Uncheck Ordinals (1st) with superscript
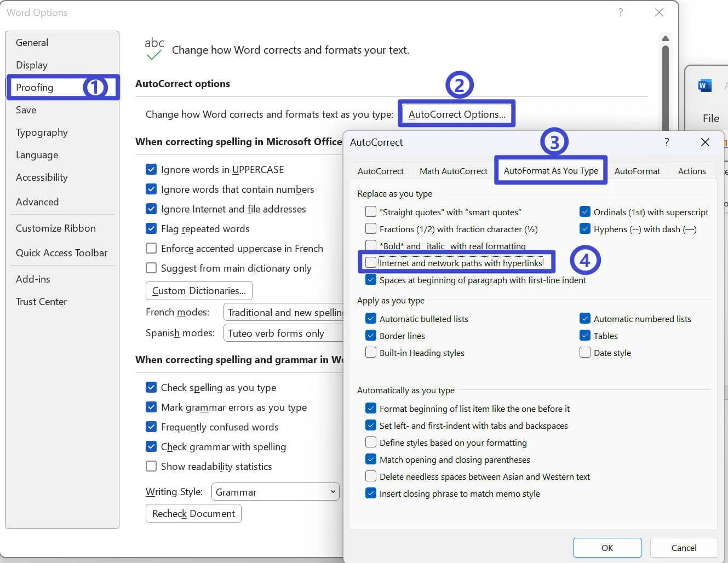 tap(585, 211)
